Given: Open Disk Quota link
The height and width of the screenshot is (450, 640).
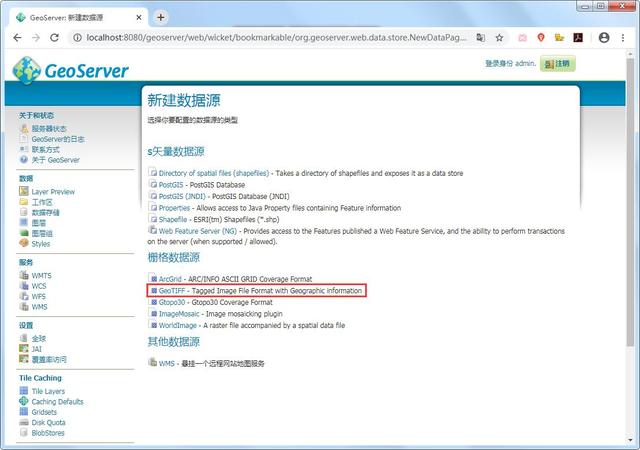Looking at the screenshot, I should (x=49, y=423).
